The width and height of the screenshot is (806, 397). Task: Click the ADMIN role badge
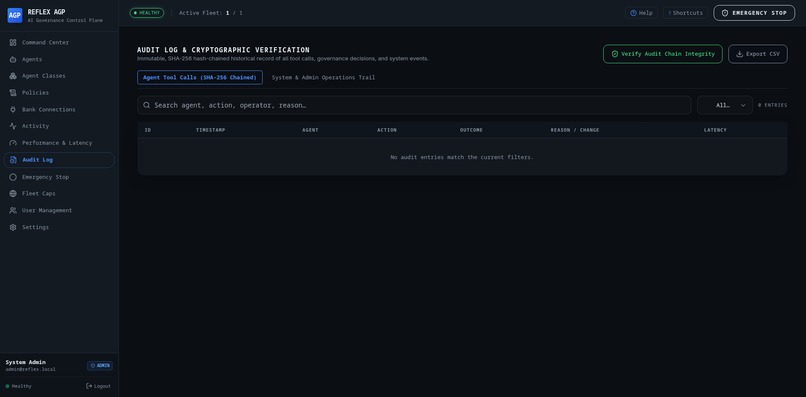(100, 366)
